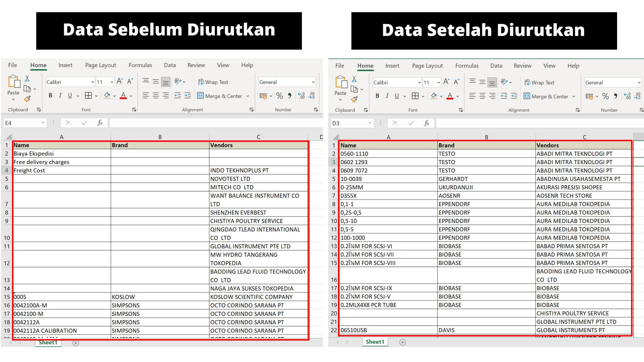The height and width of the screenshot is (362, 644).
Task: Open Paste dropdown arrow in right window
Action: (x=340, y=100)
